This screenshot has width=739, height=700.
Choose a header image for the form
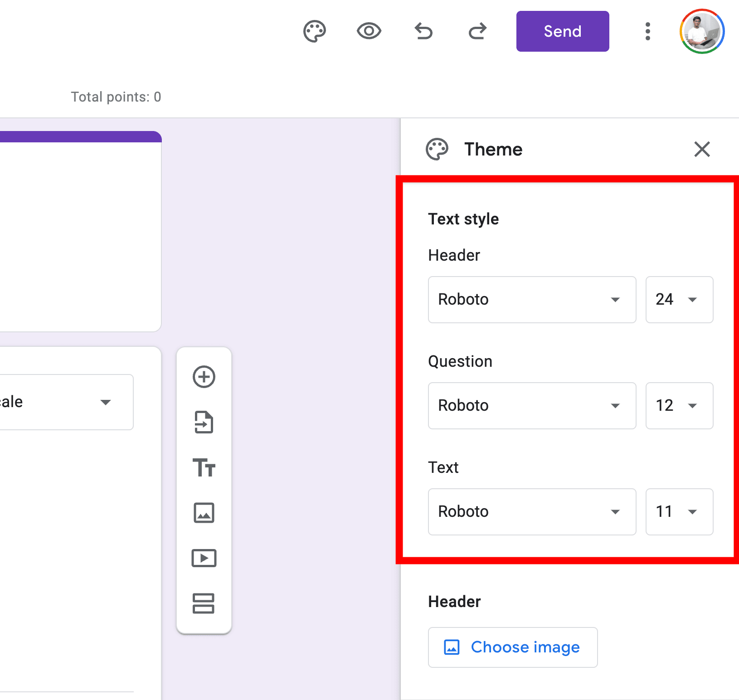[x=512, y=647]
